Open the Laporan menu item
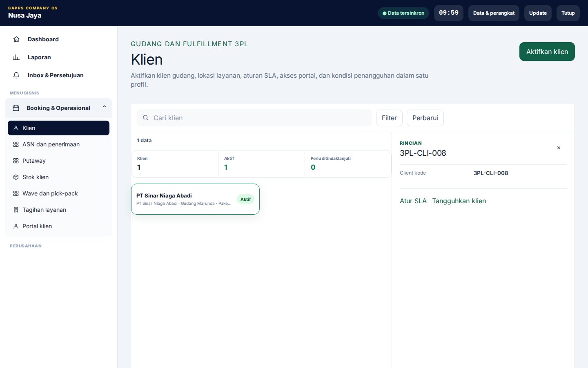Viewport: 588px width, 368px height. point(59,57)
